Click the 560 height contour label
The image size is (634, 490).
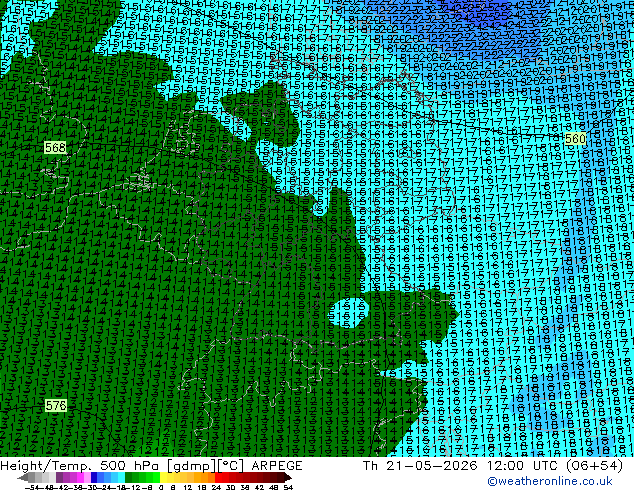click(575, 139)
